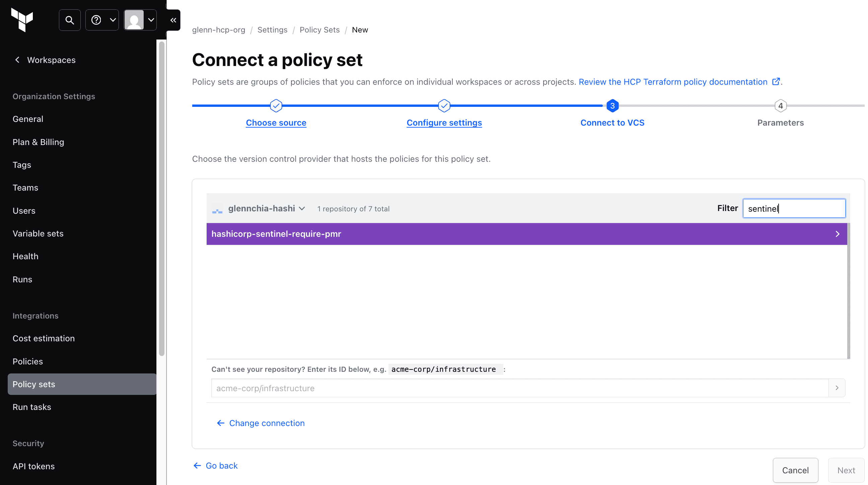Viewport: 868px width, 485px height.
Task: Open the help question-mark menu
Action: [102, 20]
